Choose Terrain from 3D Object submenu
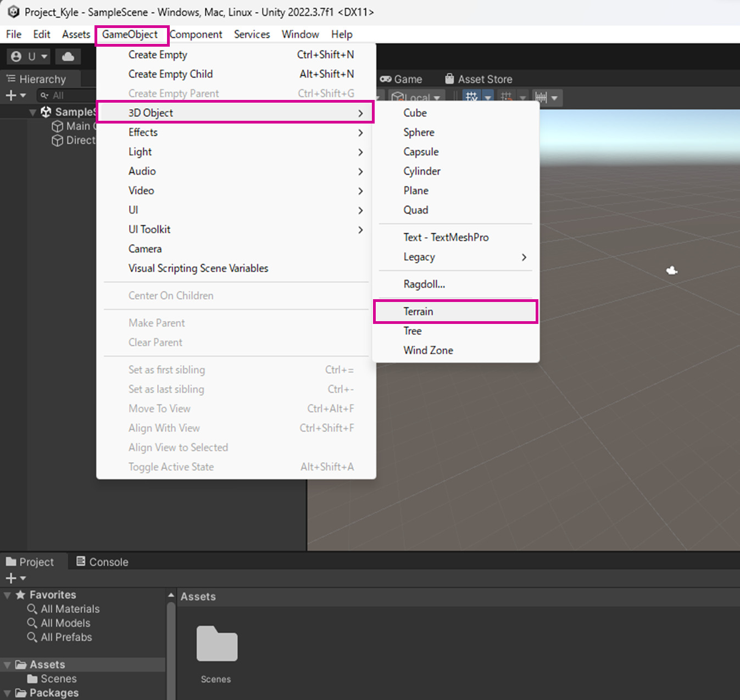The width and height of the screenshot is (740, 700). (x=418, y=311)
